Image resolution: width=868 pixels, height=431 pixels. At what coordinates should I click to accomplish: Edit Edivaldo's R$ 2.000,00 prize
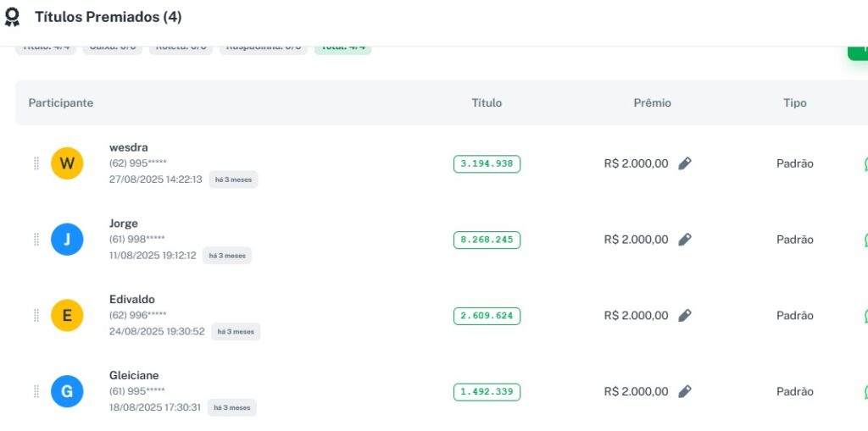685,316
